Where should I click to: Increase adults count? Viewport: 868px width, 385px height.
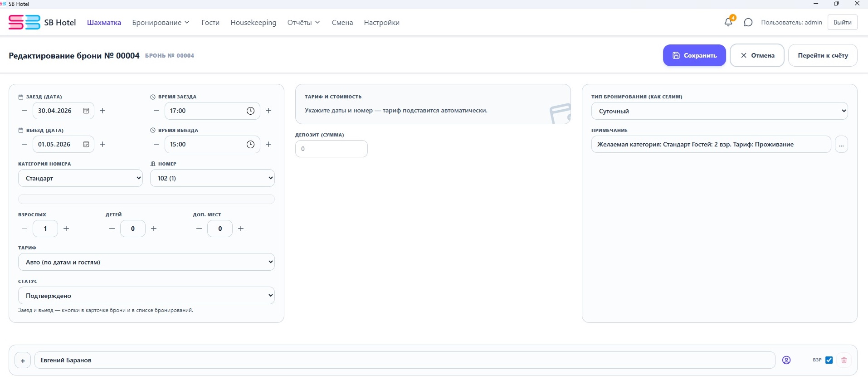(x=66, y=229)
